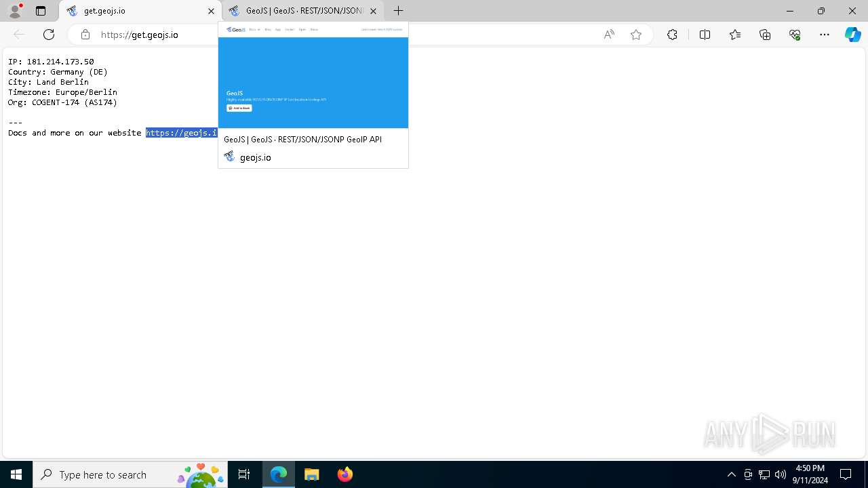Viewport: 868px width, 488px height.
Task: Click the Org: COGENT-174 (AS174) line
Action: (x=62, y=102)
